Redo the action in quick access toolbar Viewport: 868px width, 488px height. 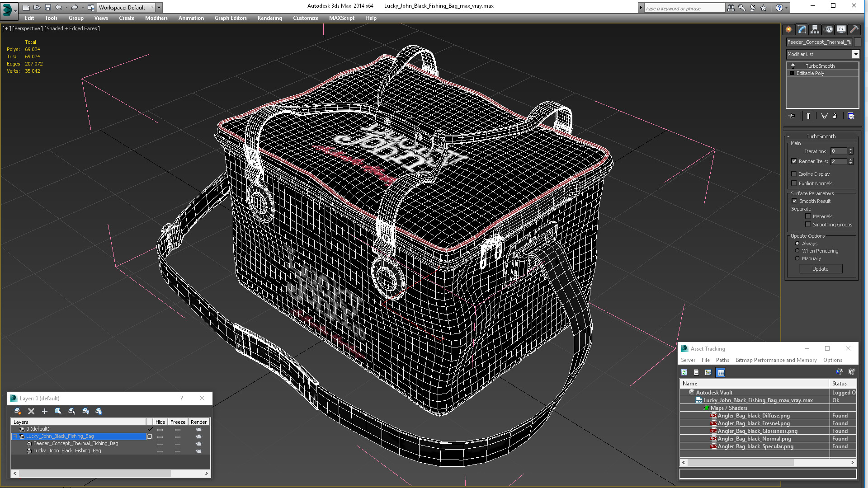(75, 7)
